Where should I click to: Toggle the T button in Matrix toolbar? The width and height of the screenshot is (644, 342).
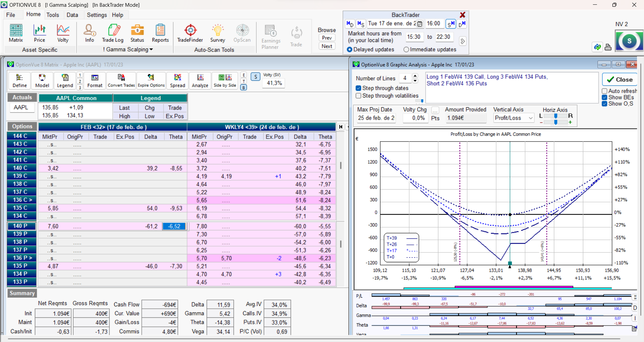pos(244,81)
